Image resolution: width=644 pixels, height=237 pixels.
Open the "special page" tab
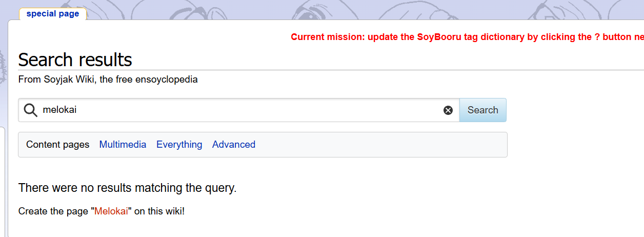(x=53, y=14)
